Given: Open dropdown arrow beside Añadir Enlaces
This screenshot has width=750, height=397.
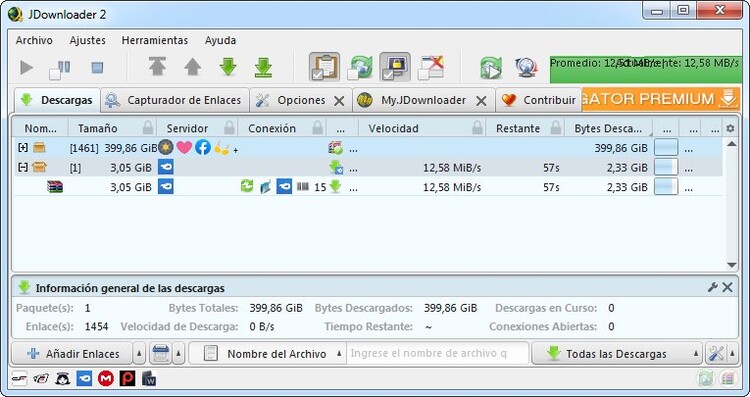Looking at the screenshot, I should point(139,354).
